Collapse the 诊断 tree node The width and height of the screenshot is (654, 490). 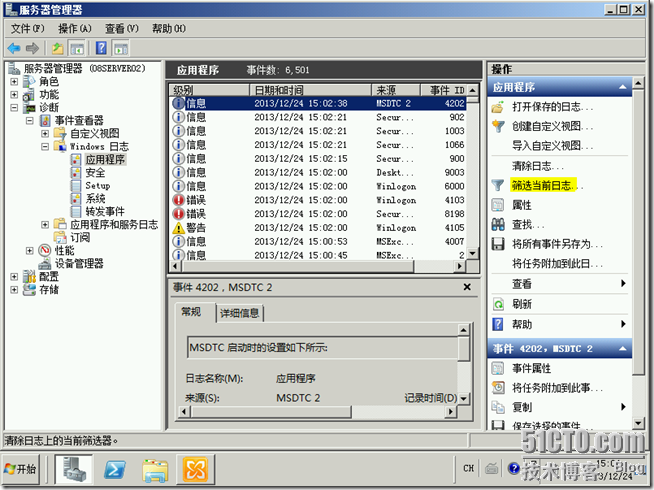[14, 108]
